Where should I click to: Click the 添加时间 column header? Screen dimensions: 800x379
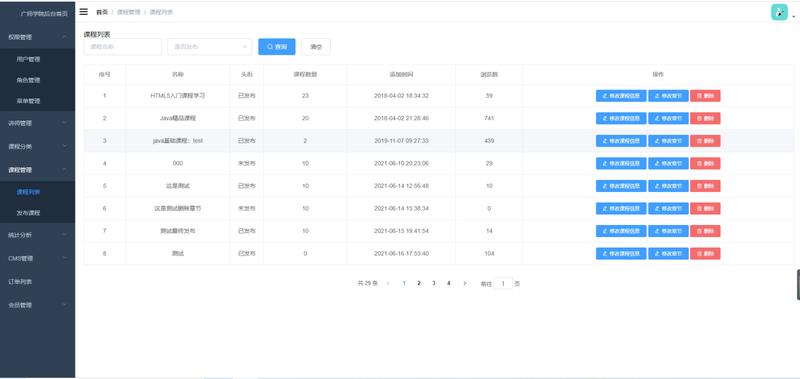402,74
